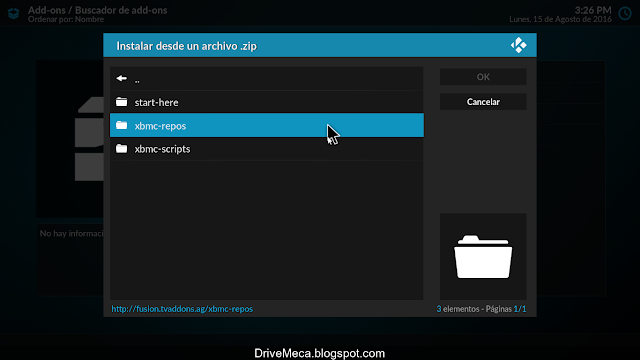Click the add-ons box icon top-left

pos(13,13)
